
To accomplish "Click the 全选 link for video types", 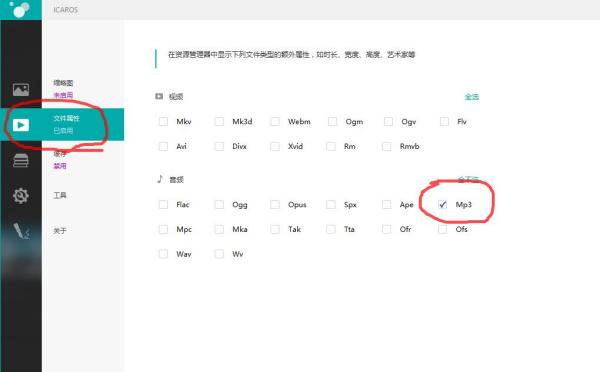I will click(471, 97).
